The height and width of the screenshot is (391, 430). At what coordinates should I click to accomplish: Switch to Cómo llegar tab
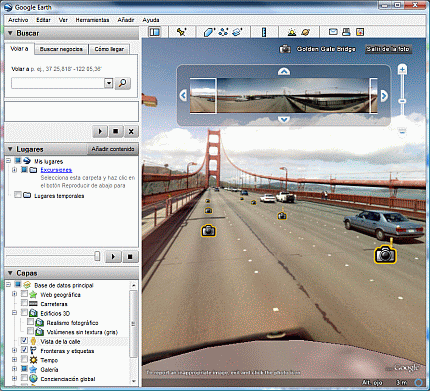[109, 49]
